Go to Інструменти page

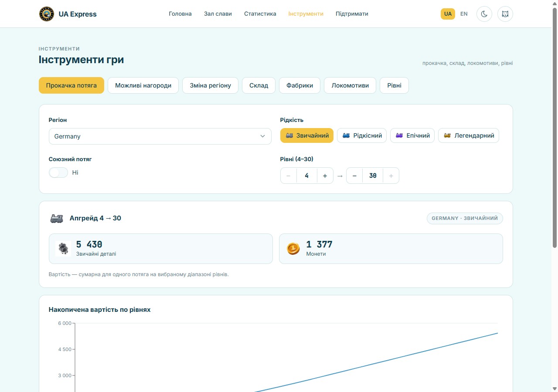tap(306, 14)
